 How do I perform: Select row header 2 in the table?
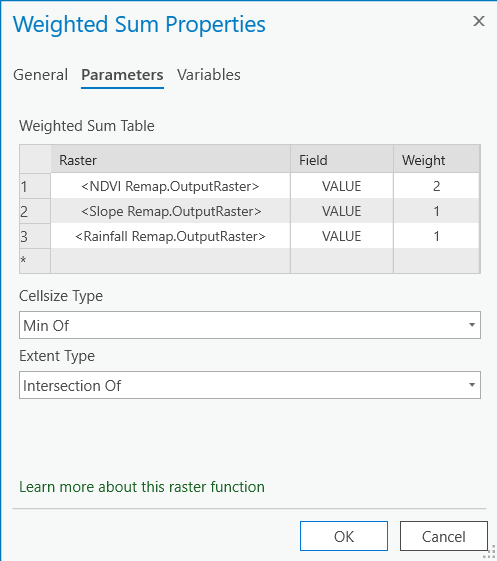coord(35,211)
